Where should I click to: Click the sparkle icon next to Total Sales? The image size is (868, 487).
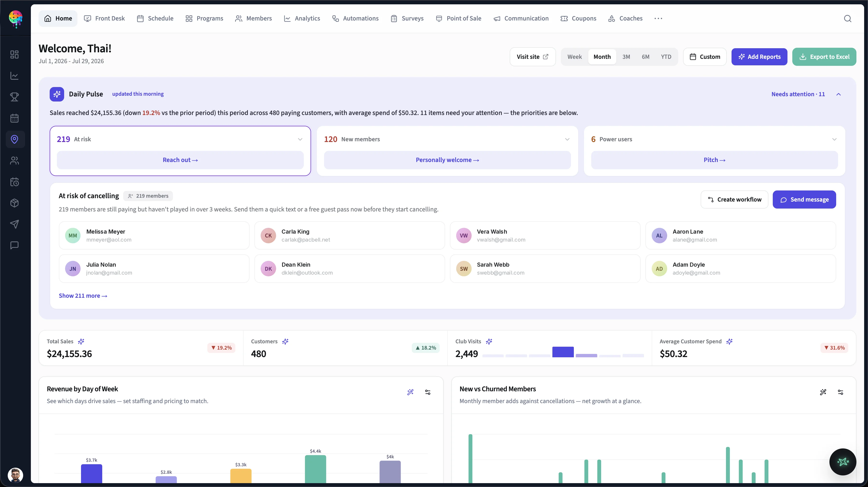[x=81, y=341]
